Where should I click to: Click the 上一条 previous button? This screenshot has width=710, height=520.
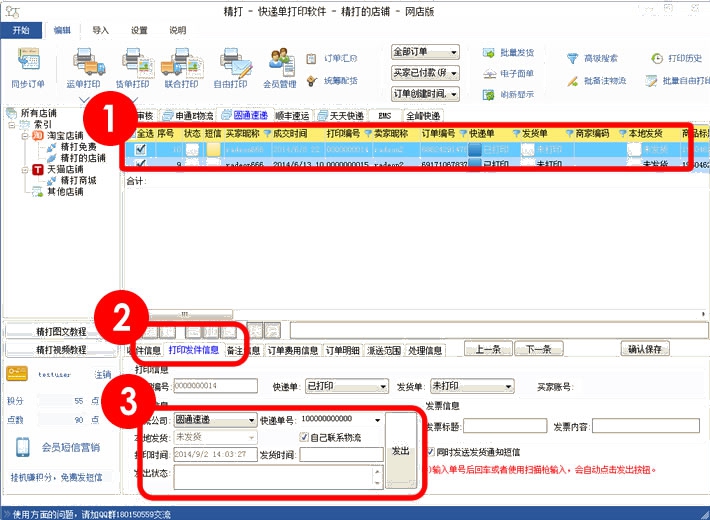[x=488, y=349]
